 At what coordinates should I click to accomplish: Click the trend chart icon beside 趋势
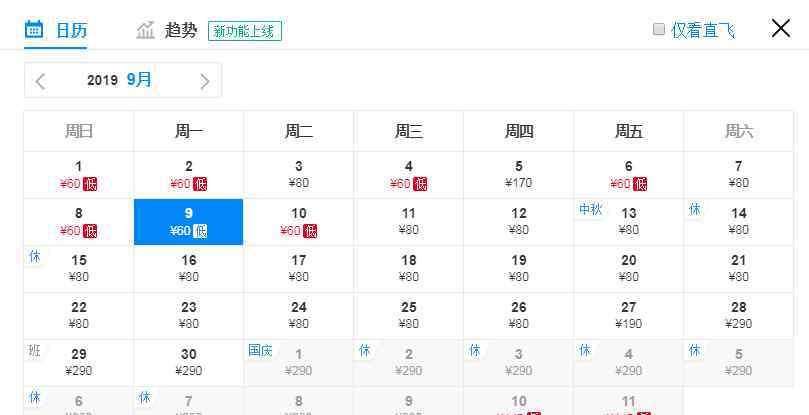146,30
